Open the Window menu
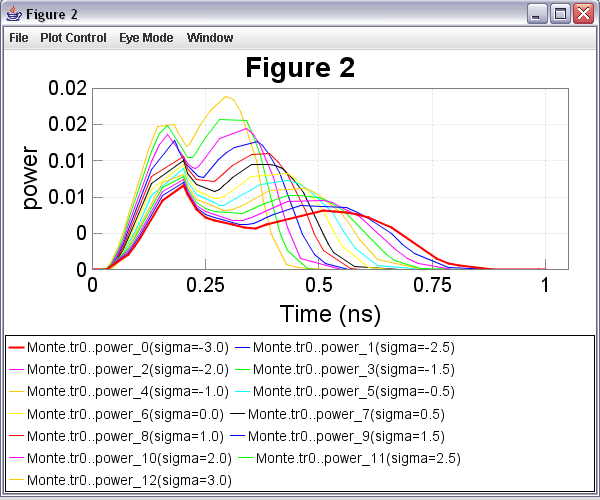Screen dimensions: 600x500 coord(210,38)
